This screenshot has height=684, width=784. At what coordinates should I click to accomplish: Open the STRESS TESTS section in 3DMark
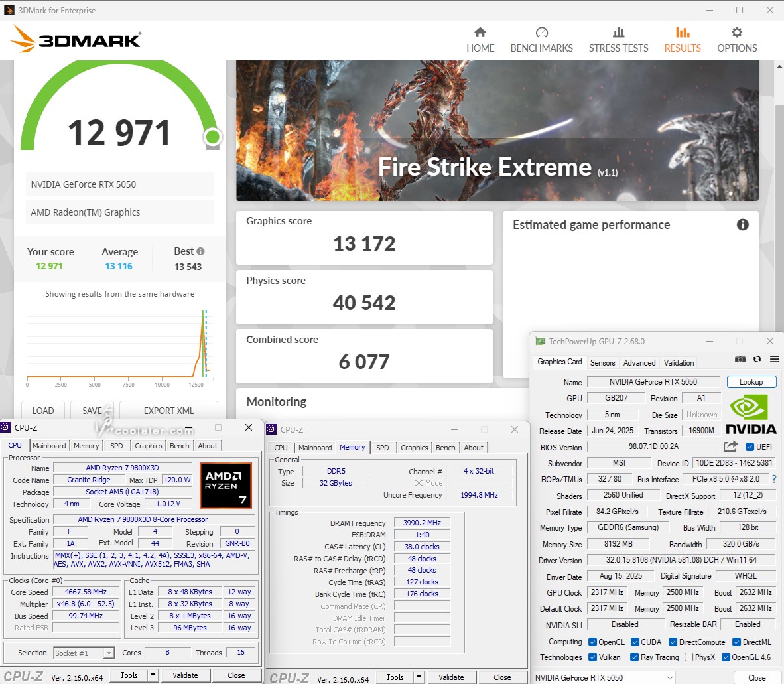coord(618,40)
